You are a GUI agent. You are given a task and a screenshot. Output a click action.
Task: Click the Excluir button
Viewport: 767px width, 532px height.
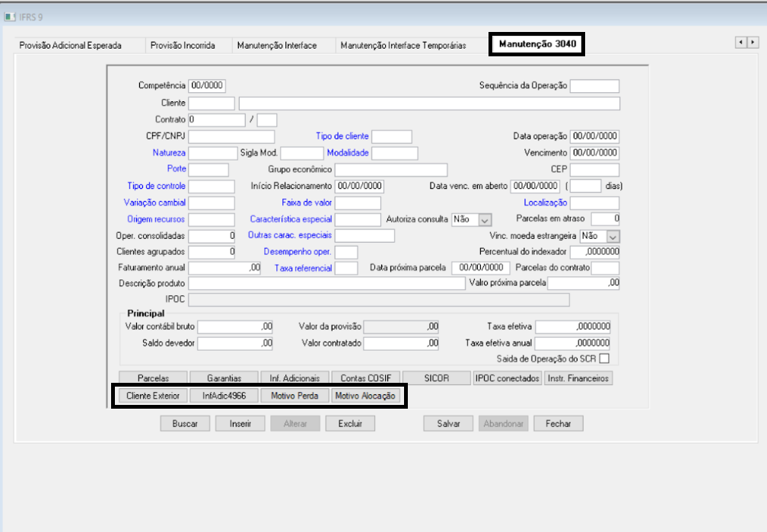[x=350, y=424]
